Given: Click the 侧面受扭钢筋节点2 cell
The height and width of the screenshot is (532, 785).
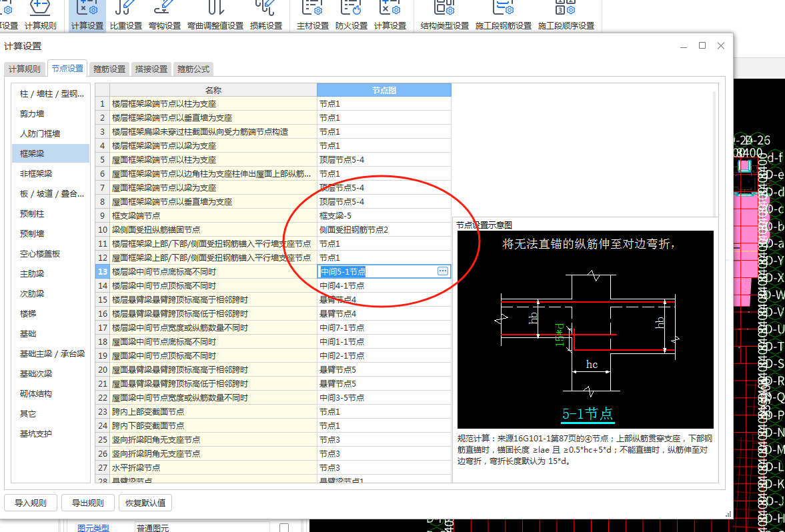Looking at the screenshot, I should [x=384, y=230].
